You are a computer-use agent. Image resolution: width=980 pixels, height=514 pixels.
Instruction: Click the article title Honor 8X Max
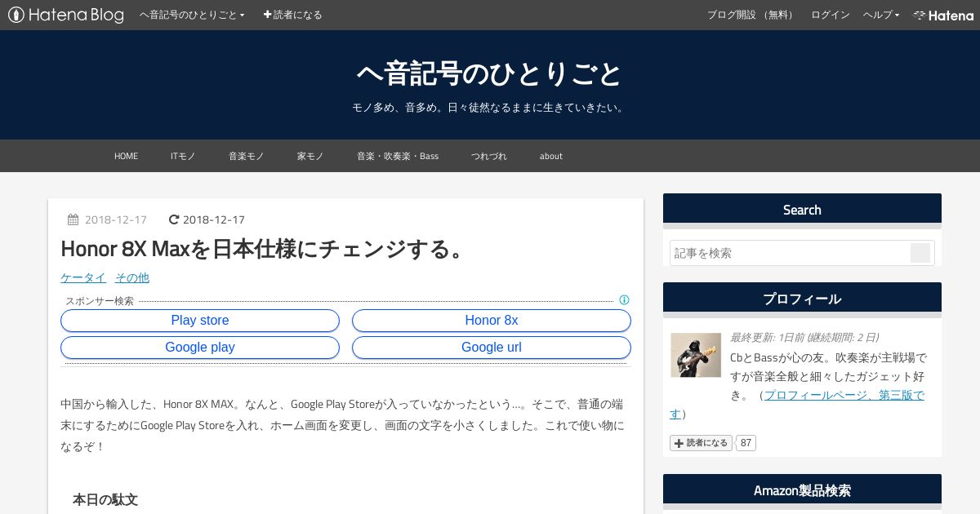262,249
